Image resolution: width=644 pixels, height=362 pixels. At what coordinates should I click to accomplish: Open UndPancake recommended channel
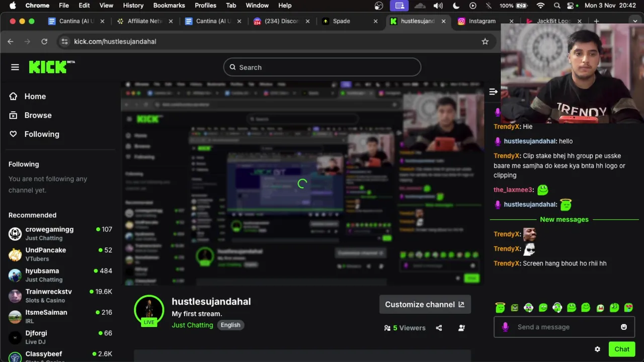60,254
